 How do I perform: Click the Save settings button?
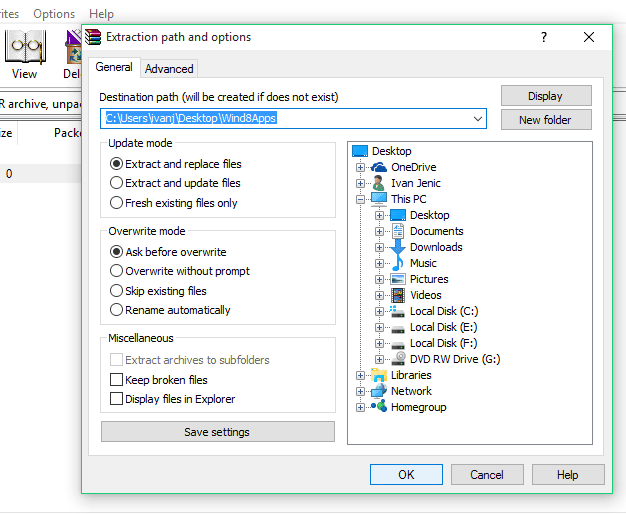[218, 432]
